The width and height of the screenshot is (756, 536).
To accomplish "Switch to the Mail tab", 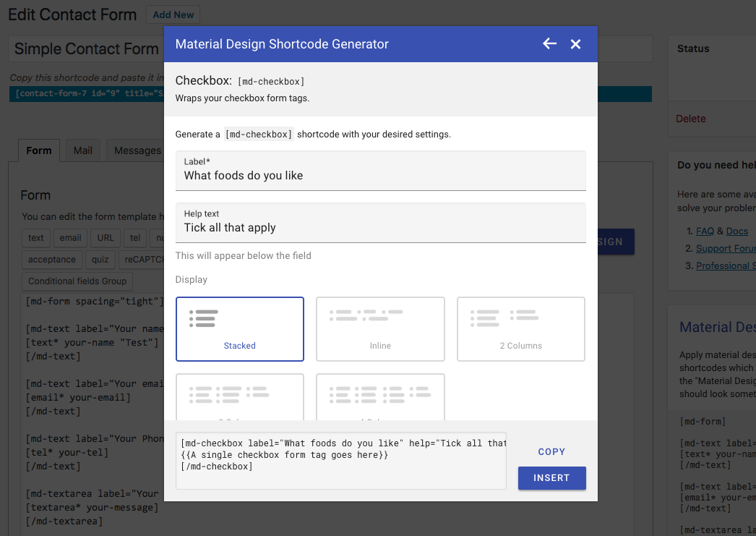I will click(83, 150).
